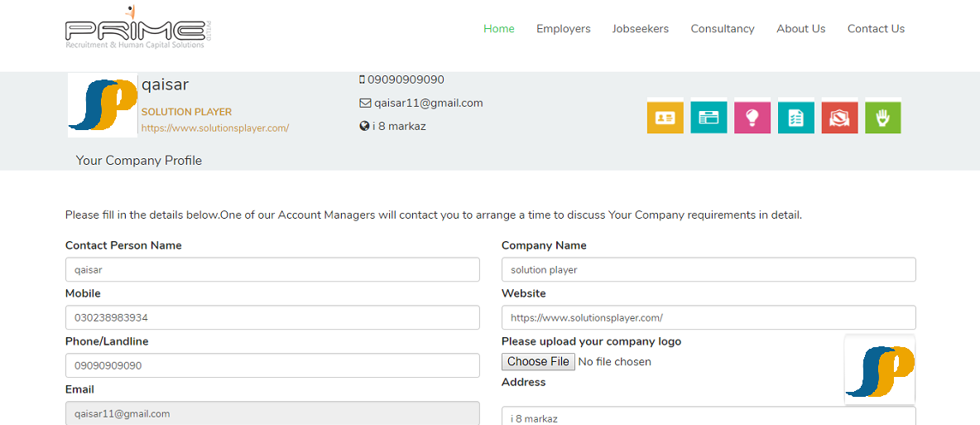Viewport: 980px width, 425px height.
Task: Click the Prime recruitment logo
Action: click(x=135, y=28)
